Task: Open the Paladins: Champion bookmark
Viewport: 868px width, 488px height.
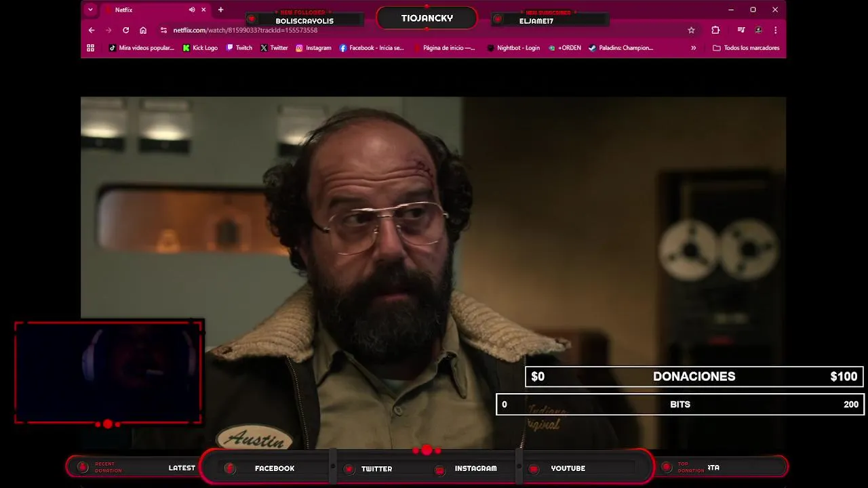Action: tap(620, 47)
